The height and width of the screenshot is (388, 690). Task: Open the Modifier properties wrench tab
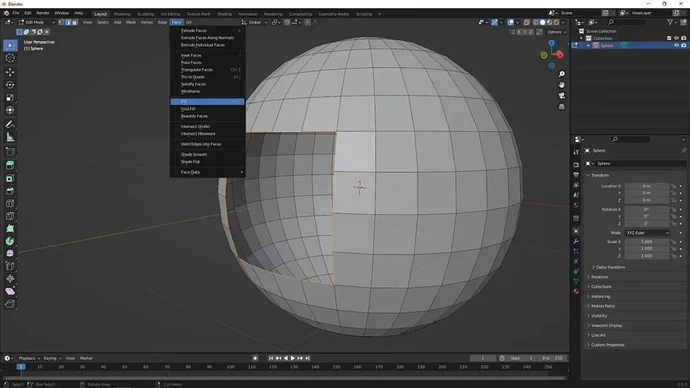tap(576, 241)
